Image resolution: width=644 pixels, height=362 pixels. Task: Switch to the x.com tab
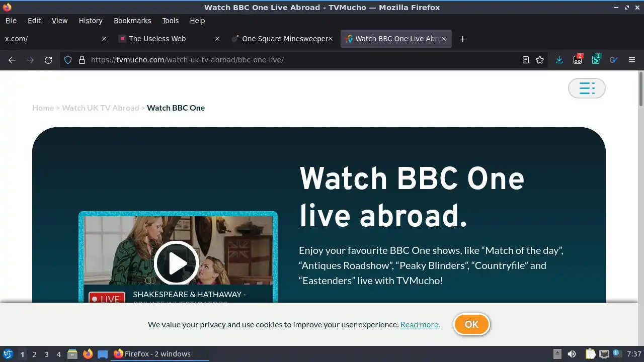click(x=55, y=39)
